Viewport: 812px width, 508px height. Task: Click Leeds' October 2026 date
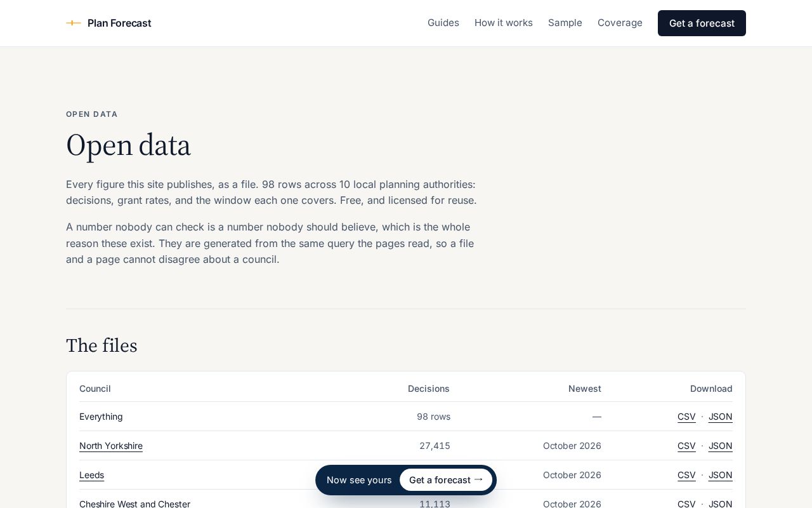(x=572, y=475)
